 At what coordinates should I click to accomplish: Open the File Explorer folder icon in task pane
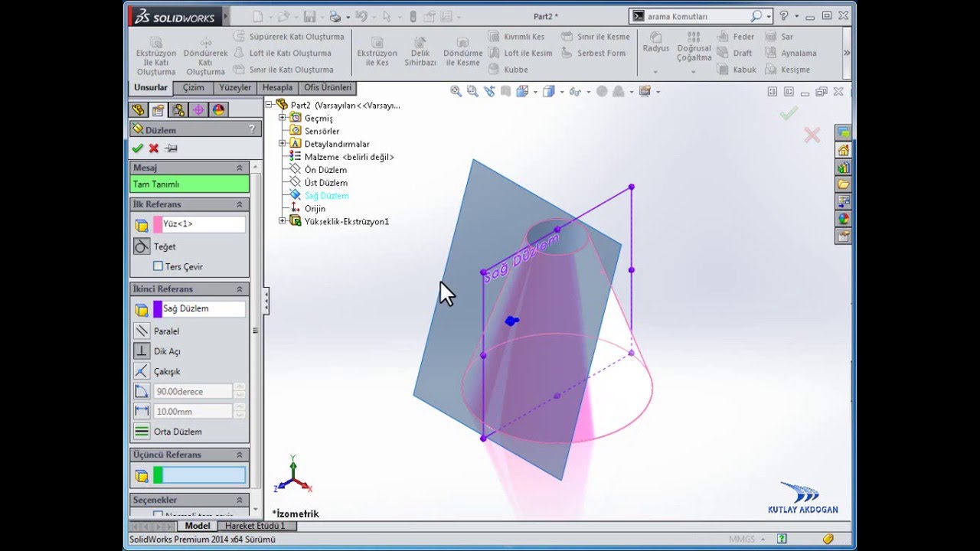click(843, 184)
